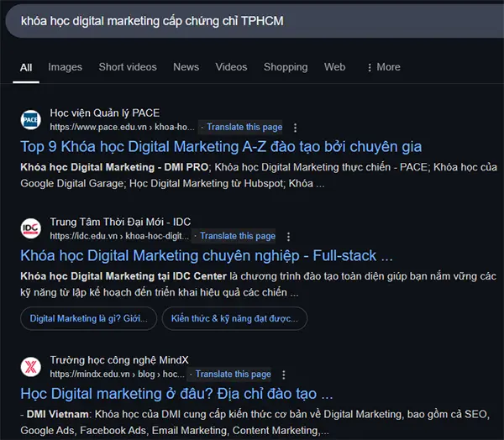
Task: Select the All tab
Action: coord(26,67)
